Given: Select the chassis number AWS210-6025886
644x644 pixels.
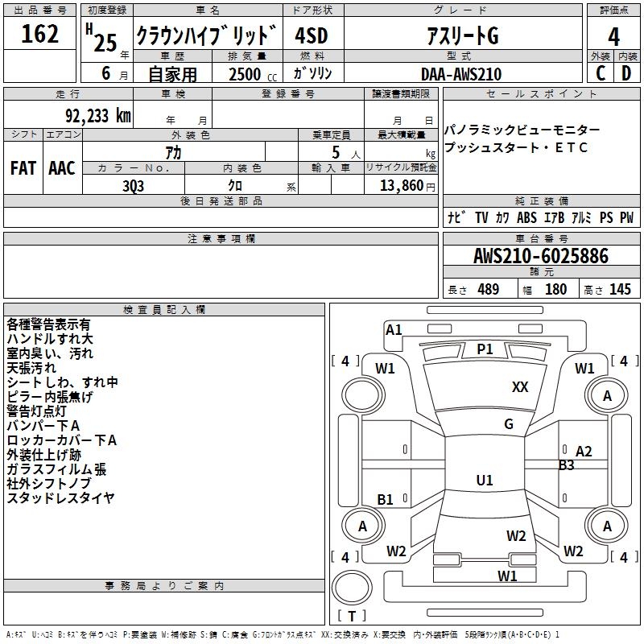Looking at the screenshot, I should [541, 256].
